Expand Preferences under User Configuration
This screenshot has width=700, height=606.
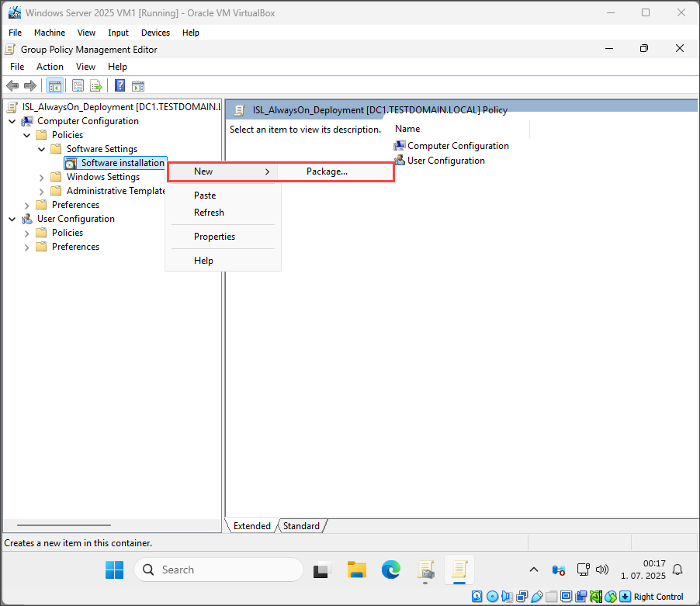click(x=27, y=248)
